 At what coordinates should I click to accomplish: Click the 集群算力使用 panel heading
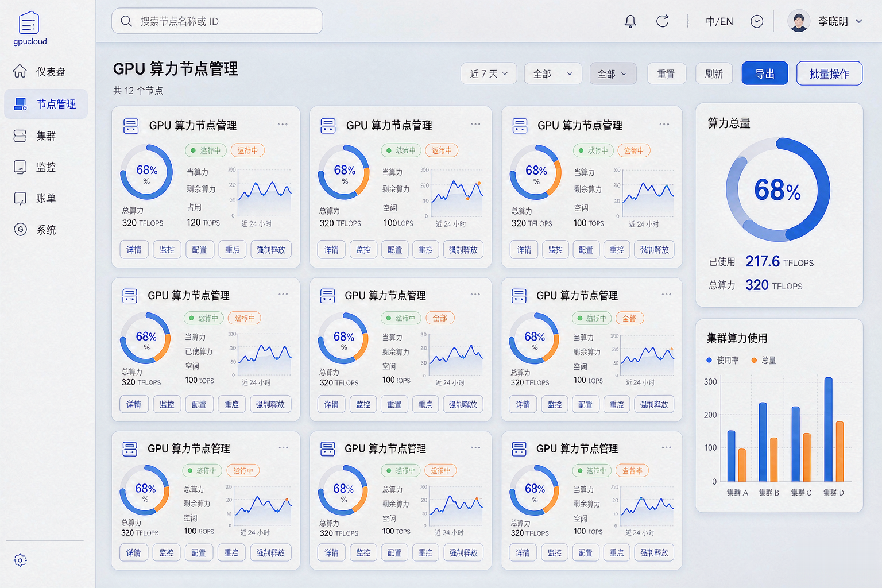tap(737, 338)
